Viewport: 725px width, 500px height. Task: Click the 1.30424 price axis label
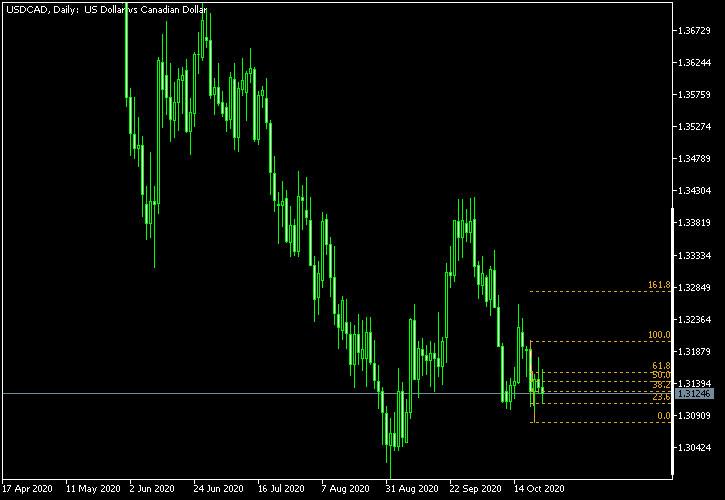tap(694, 448)
